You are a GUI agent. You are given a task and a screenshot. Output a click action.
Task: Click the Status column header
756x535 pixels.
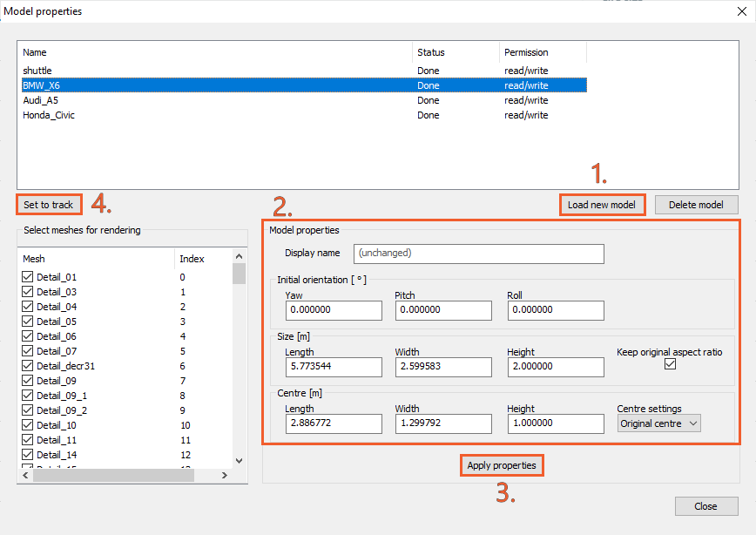[x=456, y=52]
